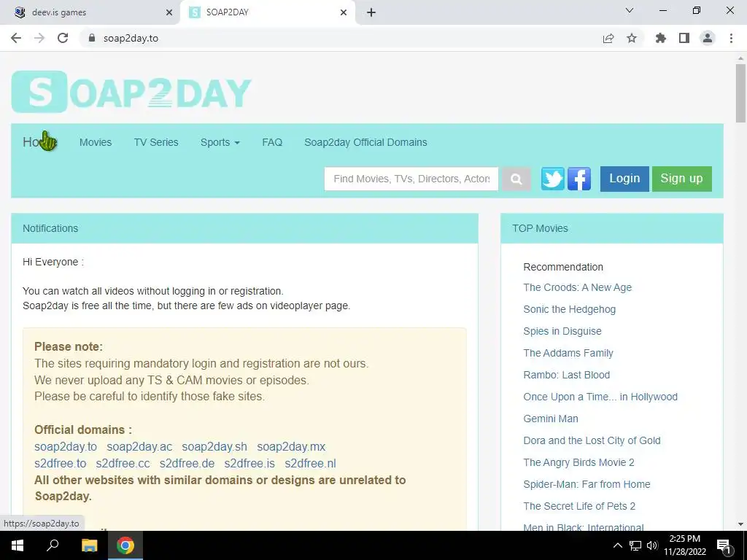
Task: Open the soap2day.to domain link
Action: (65, 447)
